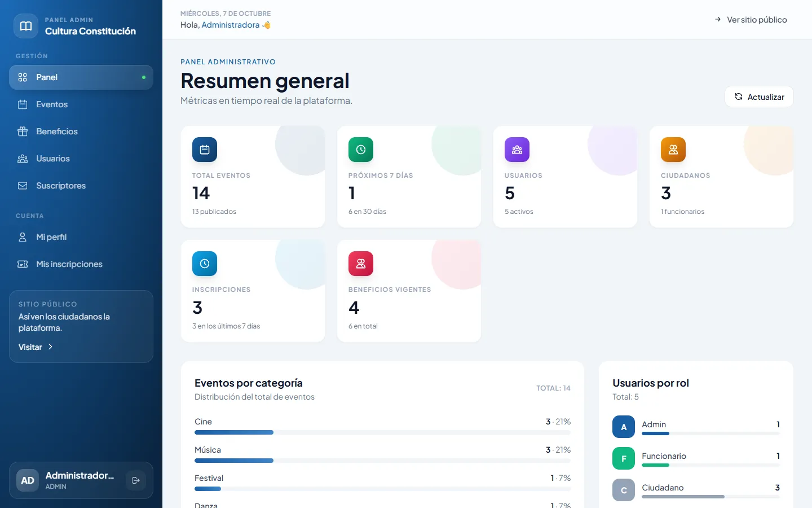Click the Visitar link in the Sitio Público card
The width and height of the screenshot is (812, 508).
[36, 347]
